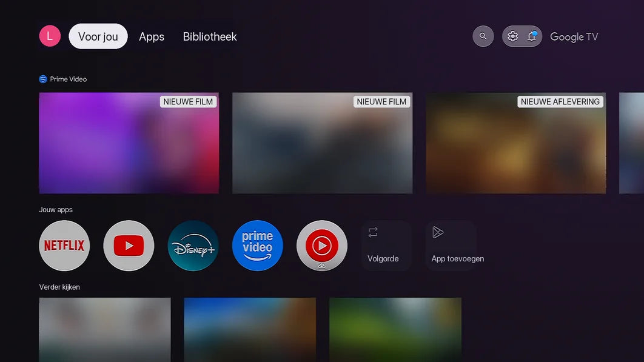
Task: Launch the YouTube app
Action: click(129, 246)
